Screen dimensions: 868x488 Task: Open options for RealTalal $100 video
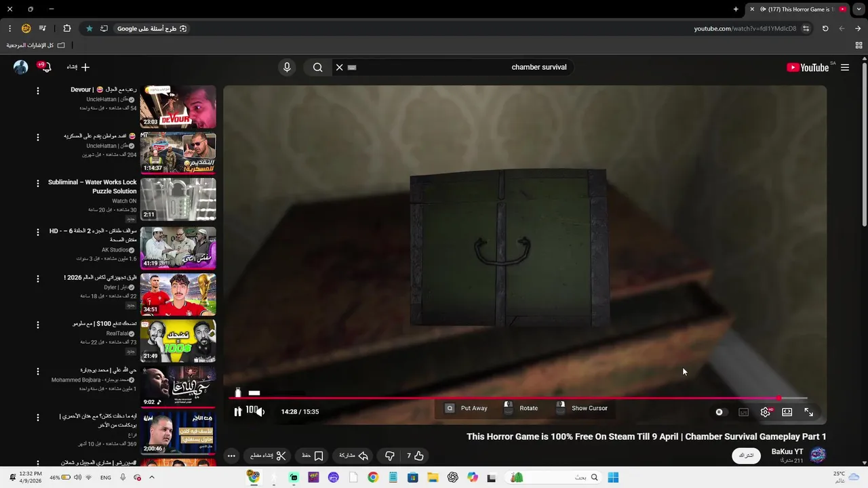click(x=37, y=325)
